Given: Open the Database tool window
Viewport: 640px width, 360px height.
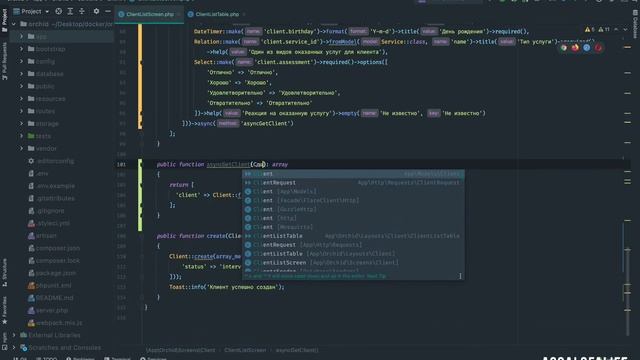Looking at the screenshot, I should (635, 24).
